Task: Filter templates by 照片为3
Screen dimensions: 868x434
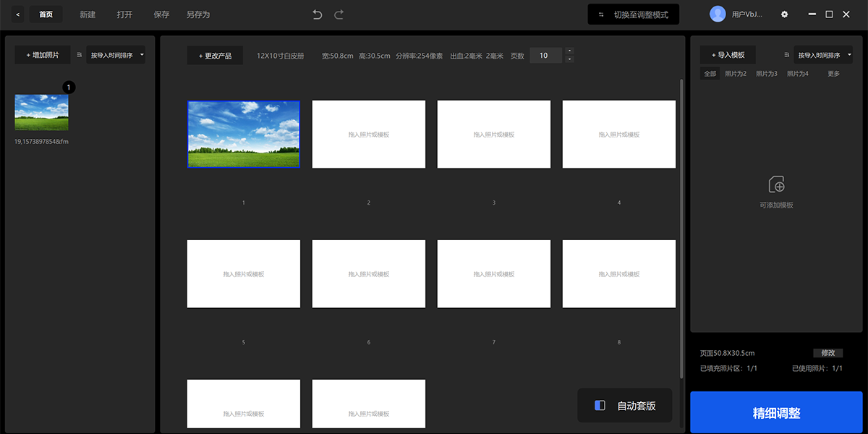Action: pos(767,74)
